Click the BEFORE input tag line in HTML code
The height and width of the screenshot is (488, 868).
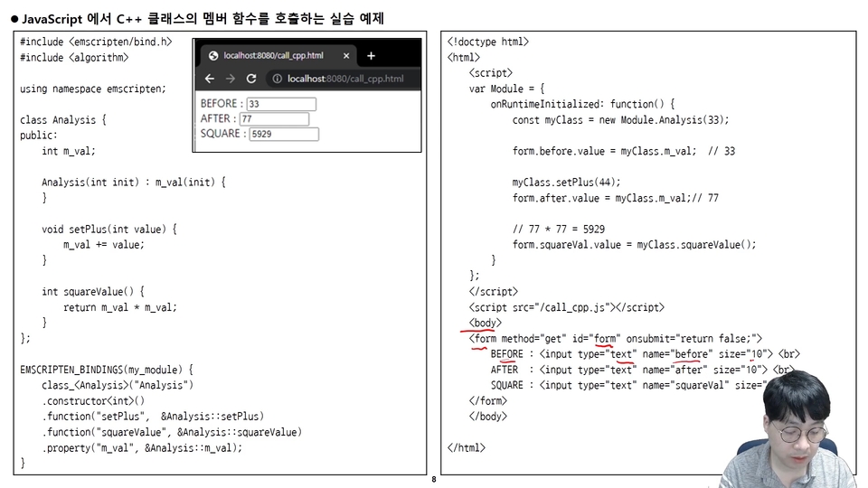click(645, 354)
